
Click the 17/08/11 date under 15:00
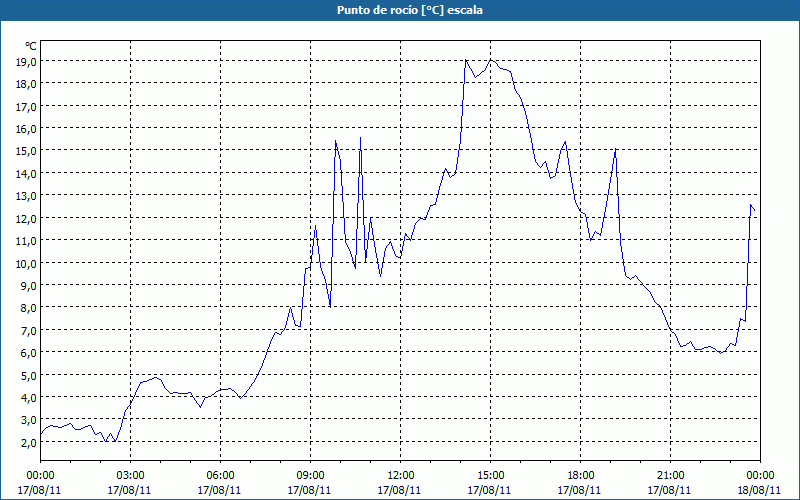click(490, 490)
